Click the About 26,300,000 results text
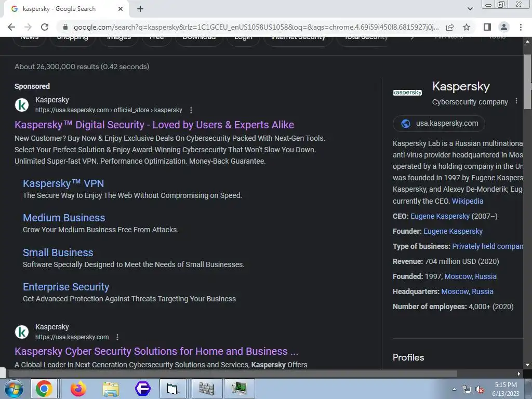This screenshot has height=399, width=532. [x=82, y=67]
